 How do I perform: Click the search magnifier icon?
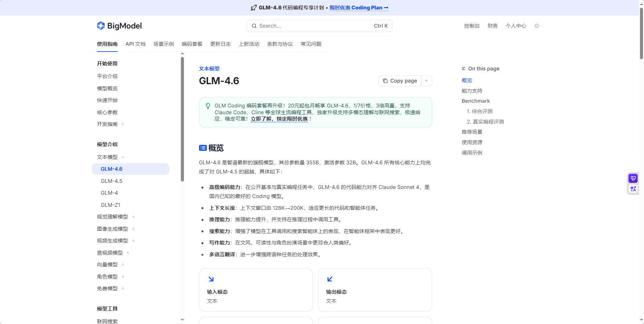(x=255, y=26)
